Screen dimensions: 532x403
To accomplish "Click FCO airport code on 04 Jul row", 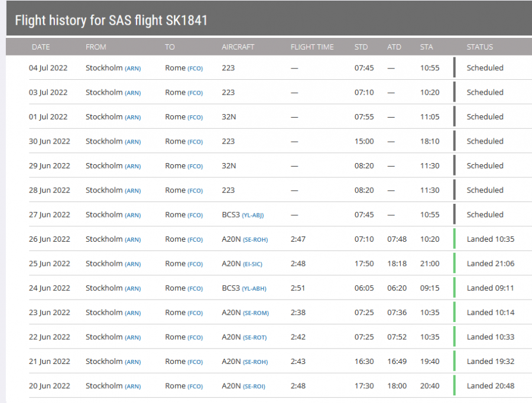I will click(x=195, y=69).
